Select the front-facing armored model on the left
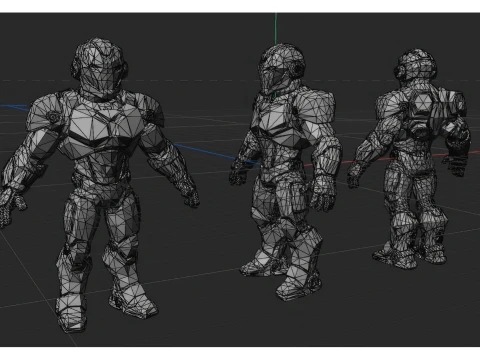 [x=100, y=185]
